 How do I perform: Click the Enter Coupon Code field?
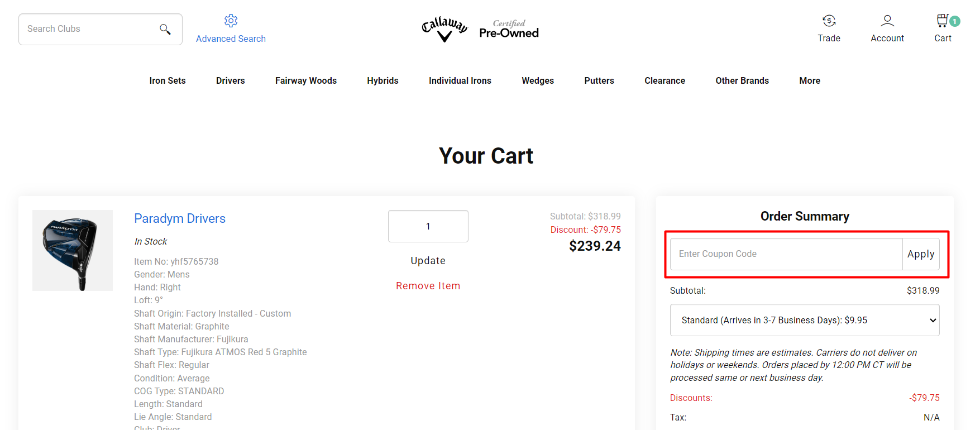click(782, 254)
